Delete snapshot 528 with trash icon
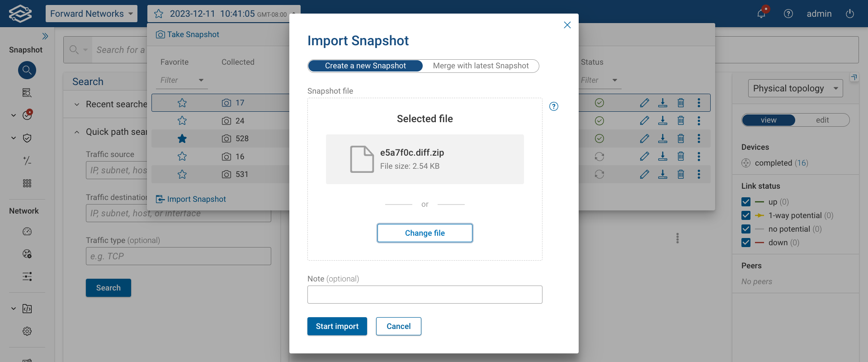The height and width of the screenshot is (362, 868). point(681,138)
